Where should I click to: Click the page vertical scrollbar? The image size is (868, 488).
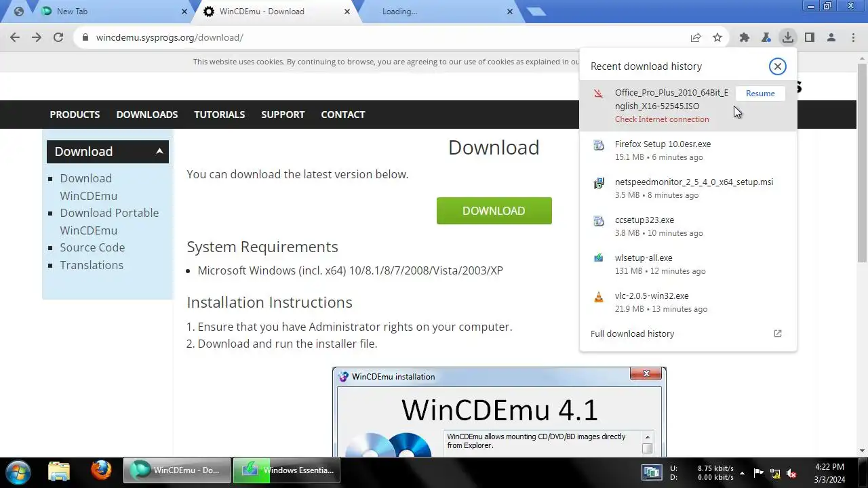pyautogui.click(x=862, y=163)
